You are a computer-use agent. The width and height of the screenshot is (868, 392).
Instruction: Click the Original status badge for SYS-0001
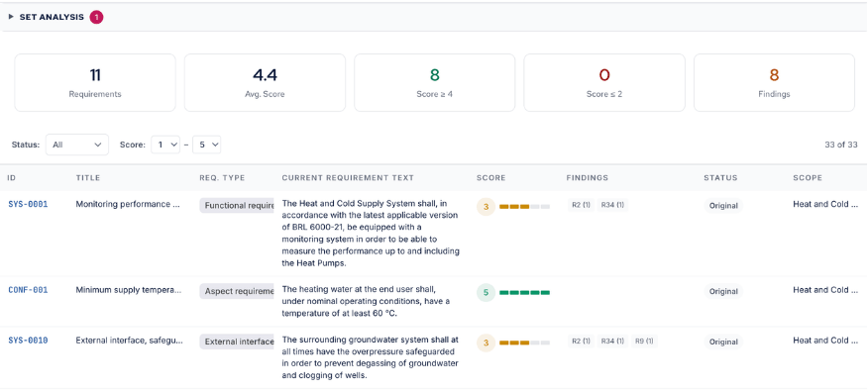[723, 206]
